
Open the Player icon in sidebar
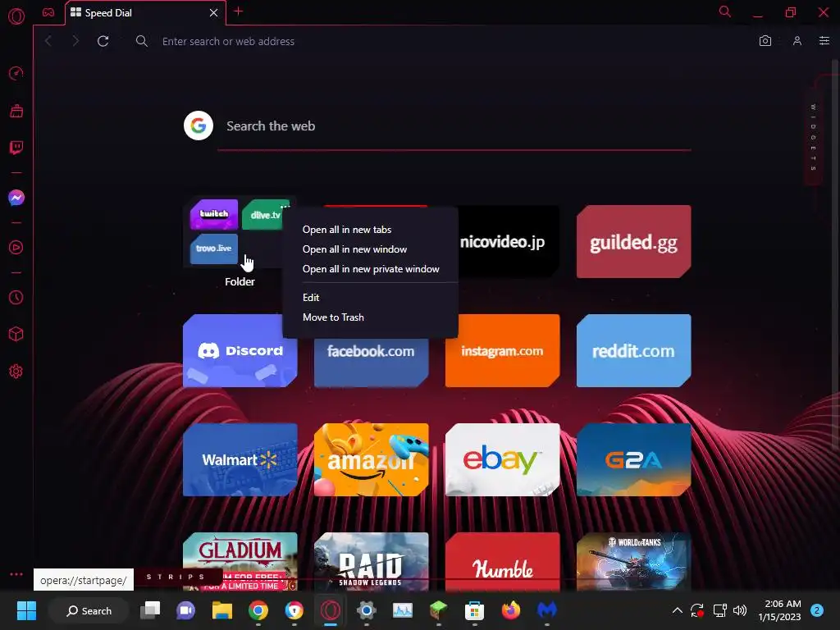tap(16, 248)
